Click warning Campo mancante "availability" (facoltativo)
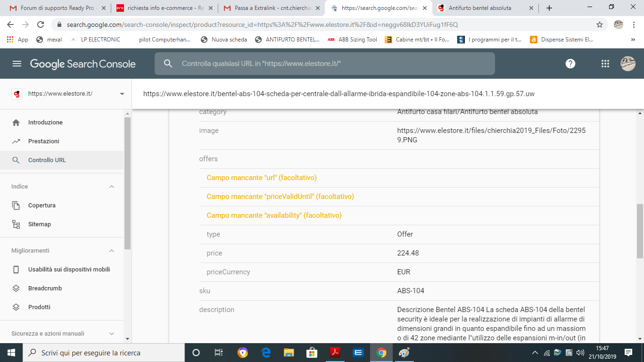644x362 pixels. tap(274, 215)
